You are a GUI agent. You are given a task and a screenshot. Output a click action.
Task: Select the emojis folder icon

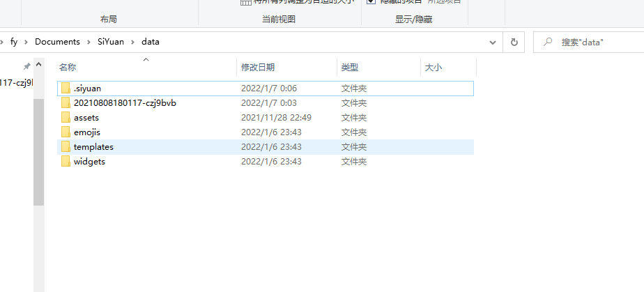tap(66, 132)
